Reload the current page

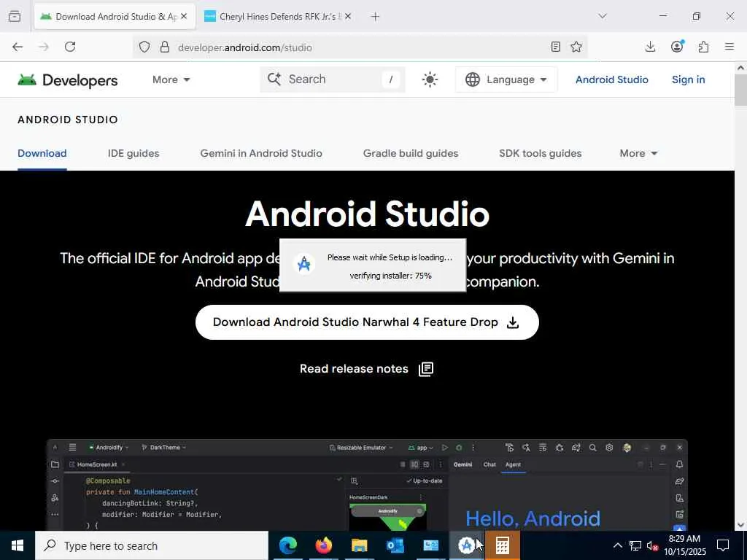(70, 47)
